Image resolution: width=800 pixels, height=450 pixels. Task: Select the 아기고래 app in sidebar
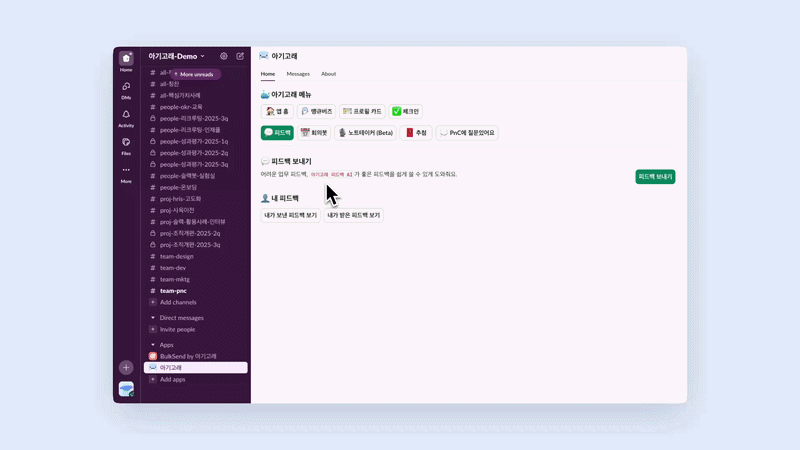click(196, 368)
